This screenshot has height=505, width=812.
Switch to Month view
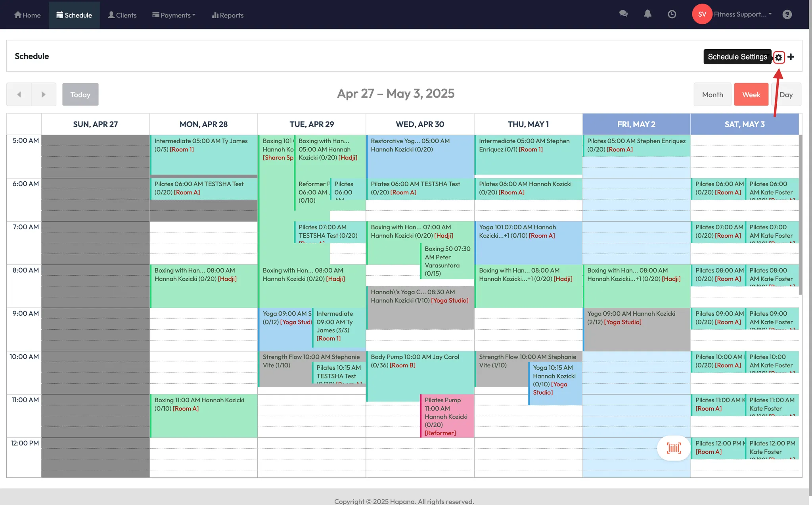point(712,94)
